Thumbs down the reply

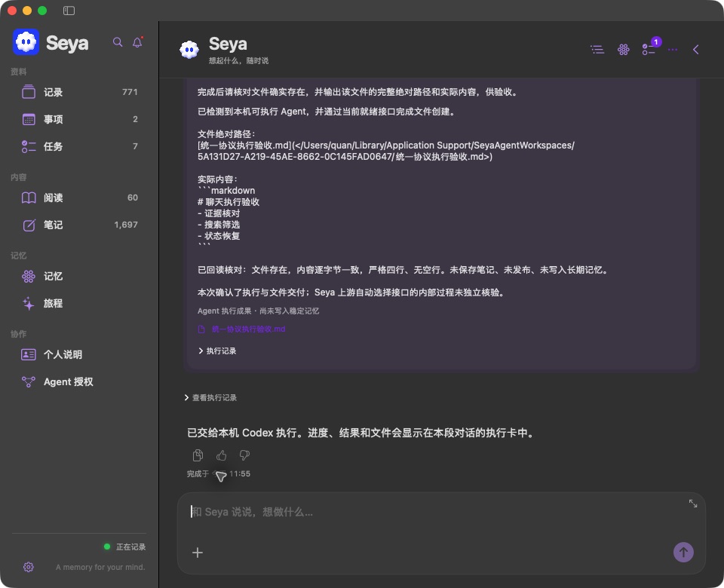pos(244,455)
